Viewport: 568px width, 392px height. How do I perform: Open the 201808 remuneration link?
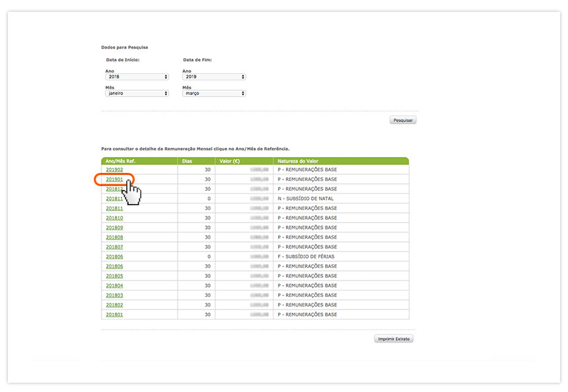coord(114,237)
